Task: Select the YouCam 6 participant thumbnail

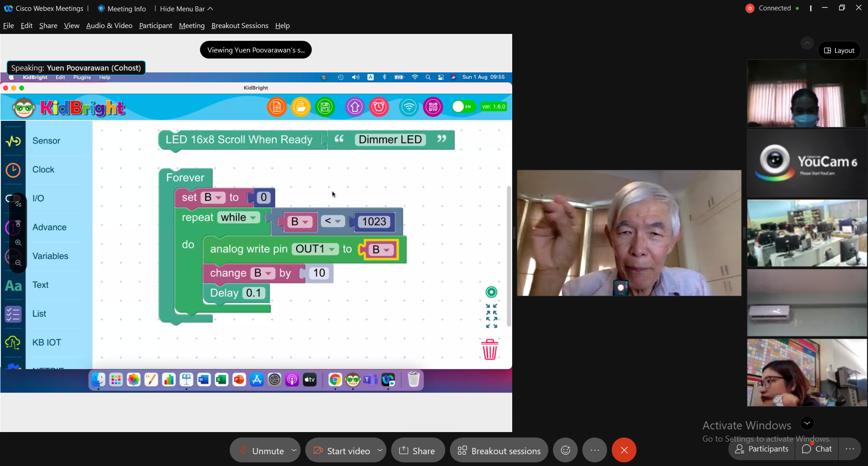Action: (x=807, y=163)
